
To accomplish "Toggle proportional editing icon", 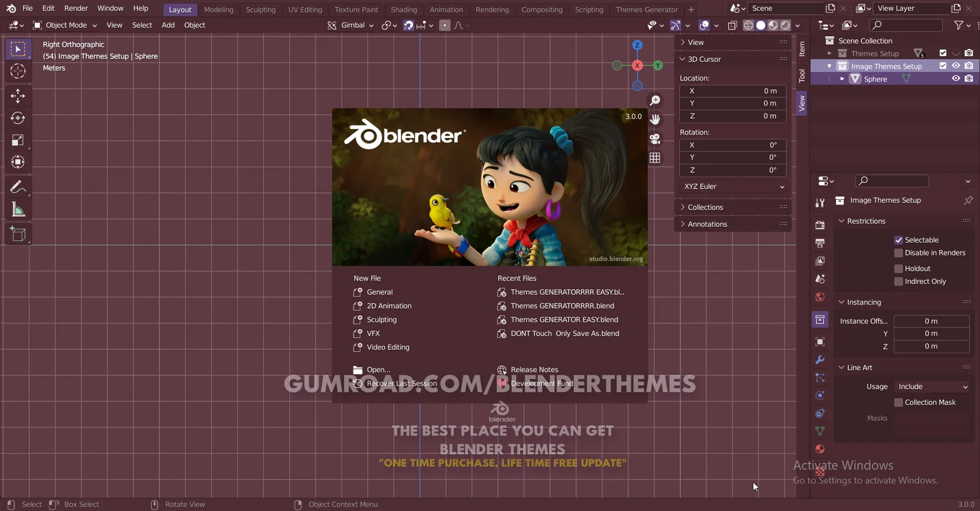I will (x=445, y=25).
